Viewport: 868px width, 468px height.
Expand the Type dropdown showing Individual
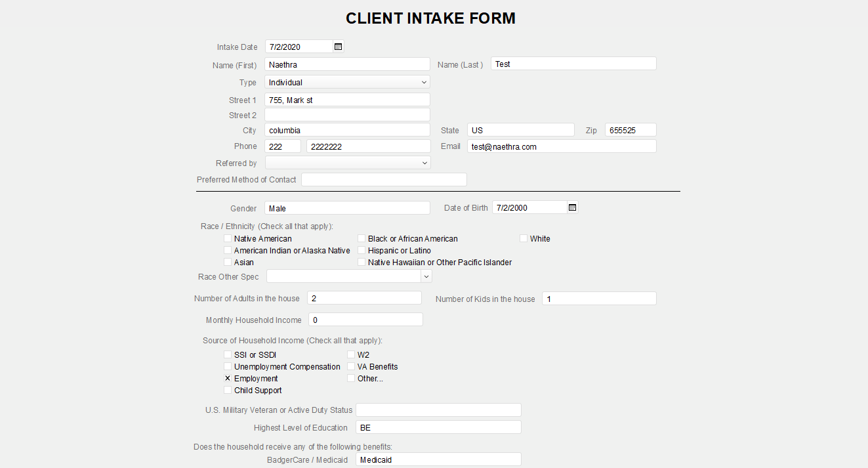(x=347, y=82)
